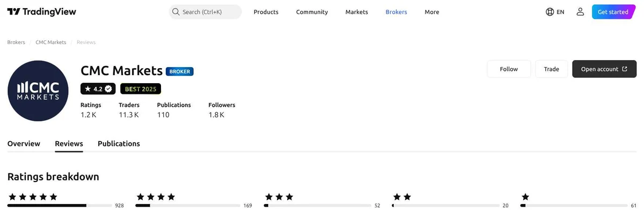
Task: Click the TradingView logo
Action: [x=41, y=12]
